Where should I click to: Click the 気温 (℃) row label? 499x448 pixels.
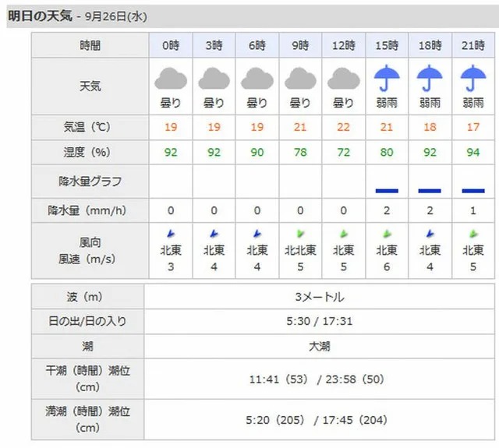click(x=87, y=127)
